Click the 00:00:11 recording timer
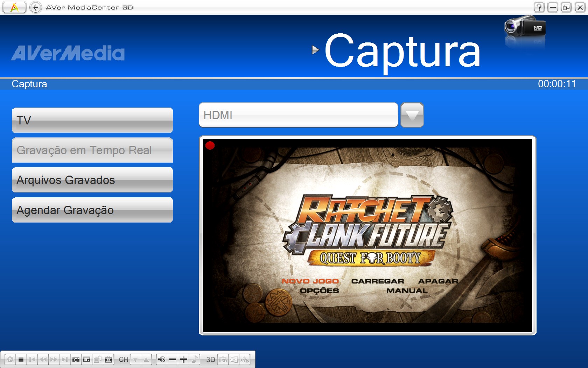This screenshot has width=588, height=368. click(x=557, y=84)
